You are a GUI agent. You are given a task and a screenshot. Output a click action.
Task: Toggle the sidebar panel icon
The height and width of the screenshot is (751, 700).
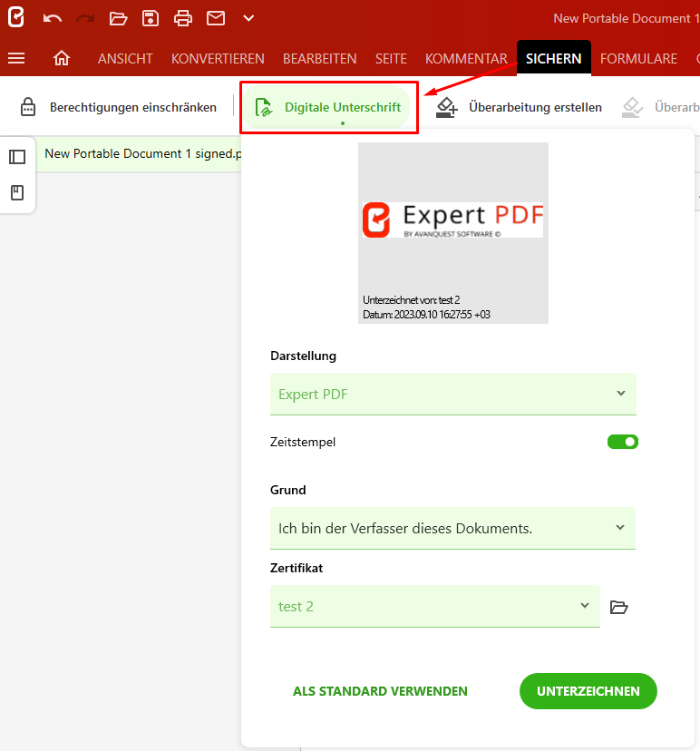pyautogui.click(x=17, y=157)
